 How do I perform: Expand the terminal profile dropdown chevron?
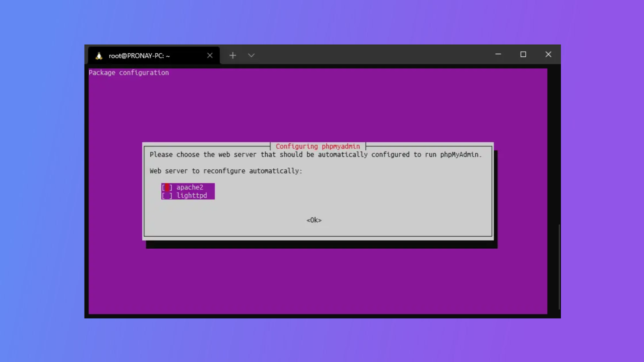tap(251, 56)
